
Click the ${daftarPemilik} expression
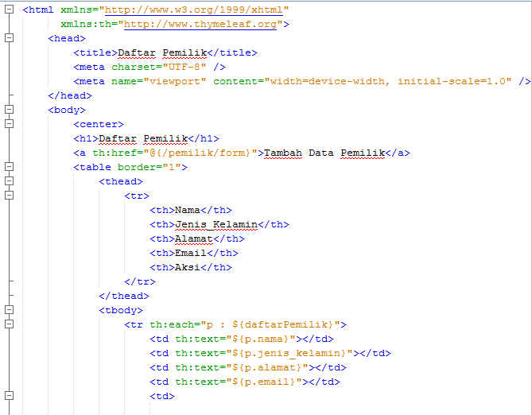(x=283, y=324)
